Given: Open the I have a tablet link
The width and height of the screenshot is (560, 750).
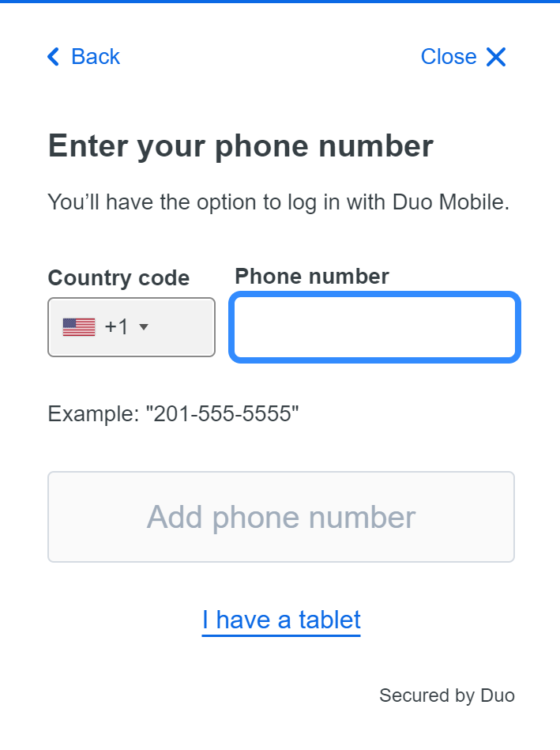Looking at the screenshot, I should click(281, 620).
